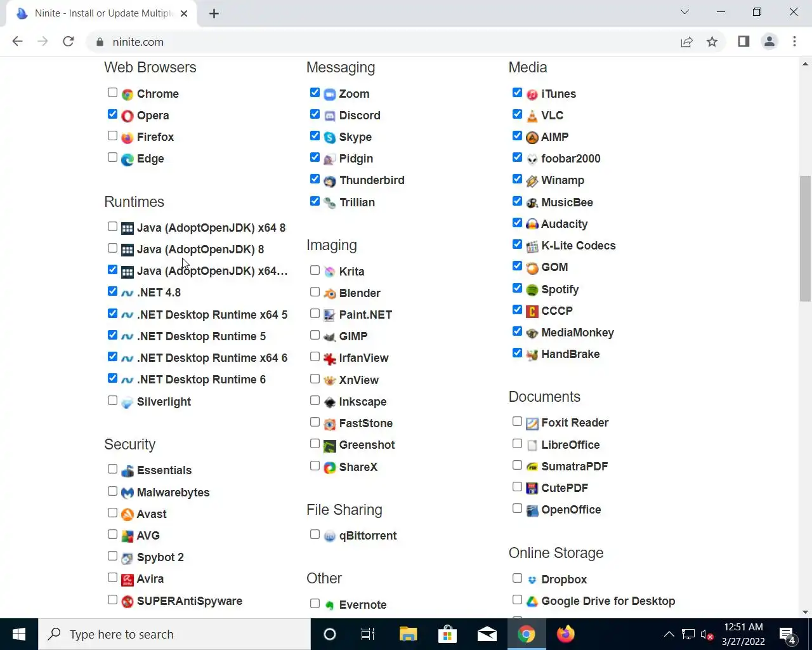This screenshot has width=812, height=650.
Task: Open Task View on the taskbar
Action: click(x=368, y=634)
